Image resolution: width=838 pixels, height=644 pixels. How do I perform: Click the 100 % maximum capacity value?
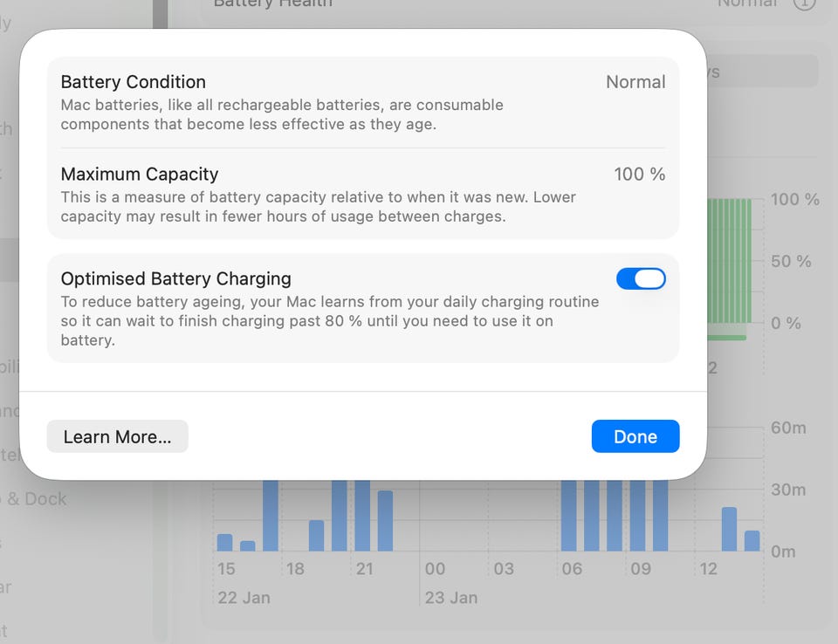click(639, 174)
